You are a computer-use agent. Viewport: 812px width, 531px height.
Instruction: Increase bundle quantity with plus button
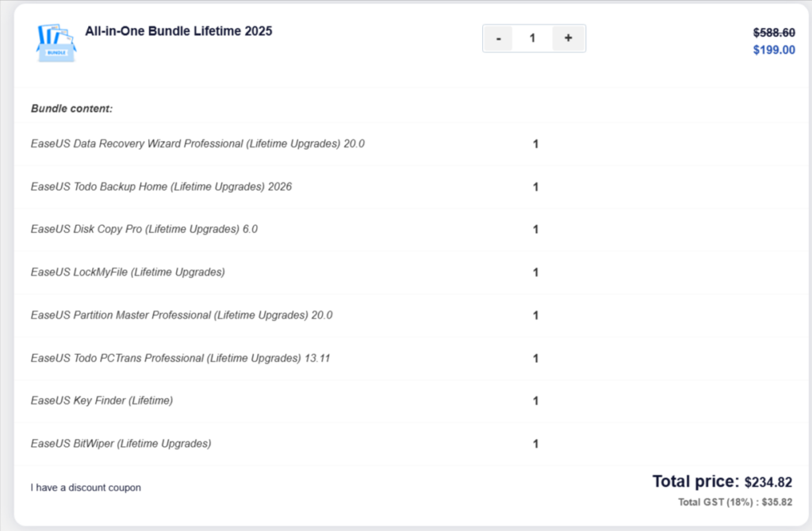click(568, 38)
